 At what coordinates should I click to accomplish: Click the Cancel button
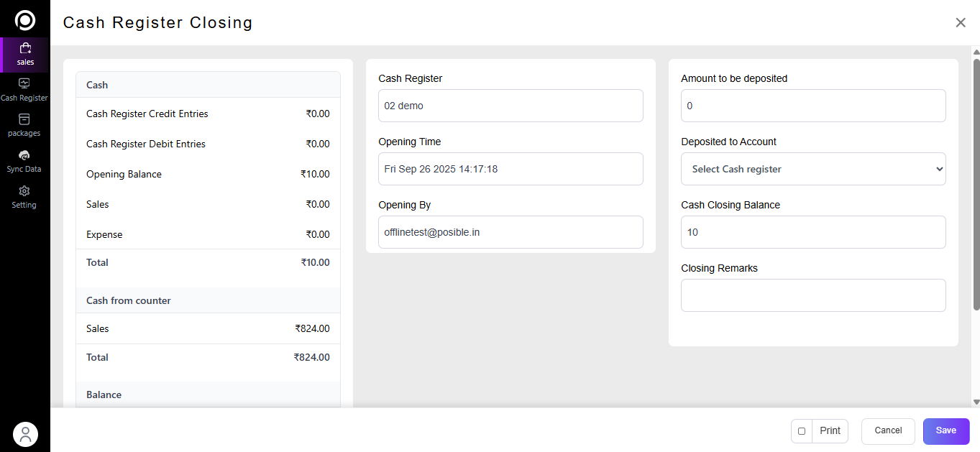pos(888,431)
